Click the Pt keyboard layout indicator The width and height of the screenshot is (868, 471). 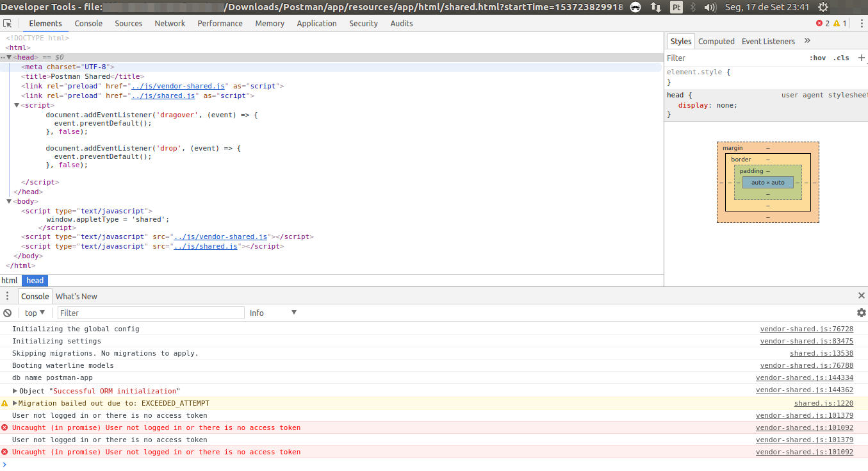coord(676,8)
